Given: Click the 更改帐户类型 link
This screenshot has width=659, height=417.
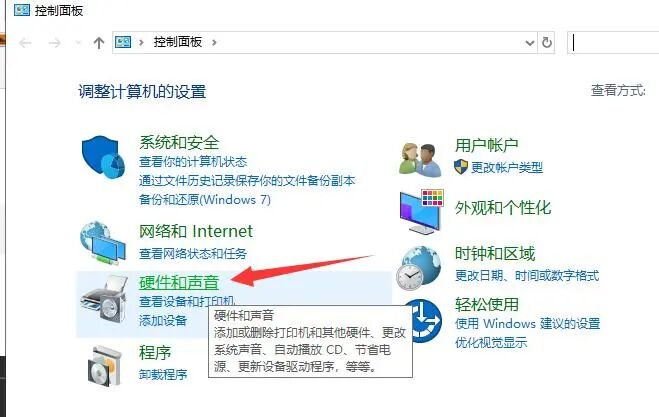Looking at the screenshot, I should [507, 167].
